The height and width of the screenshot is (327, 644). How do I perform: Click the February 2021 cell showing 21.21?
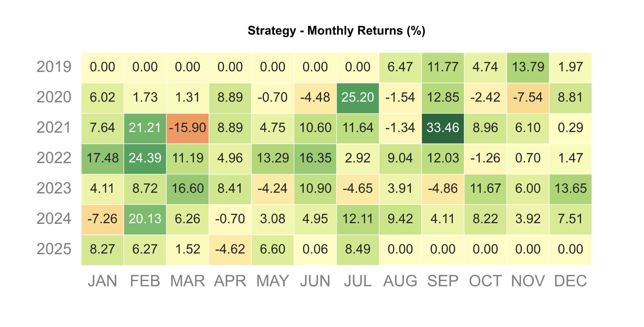(x=145, y=128)
